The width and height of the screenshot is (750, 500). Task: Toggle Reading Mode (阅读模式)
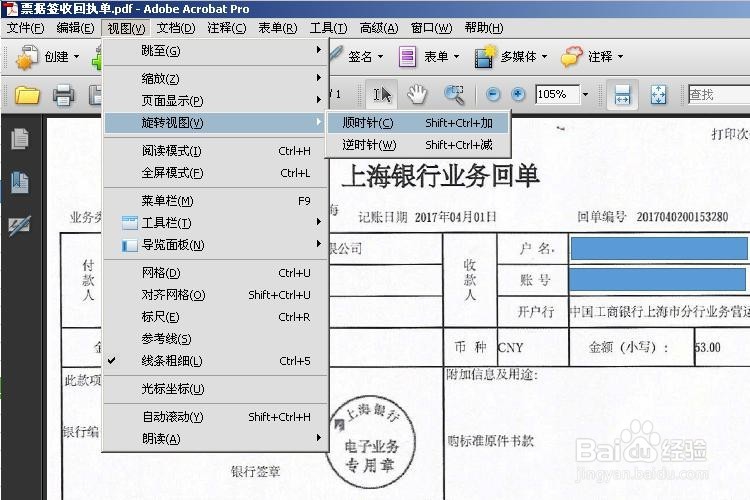pyautogui.click(x=217, y=151)
